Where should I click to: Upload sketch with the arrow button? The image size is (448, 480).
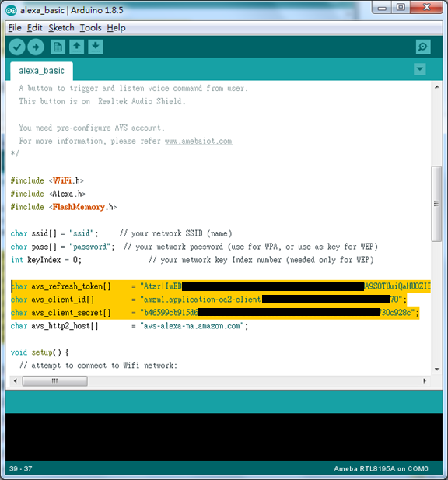[x=36, y=47]
